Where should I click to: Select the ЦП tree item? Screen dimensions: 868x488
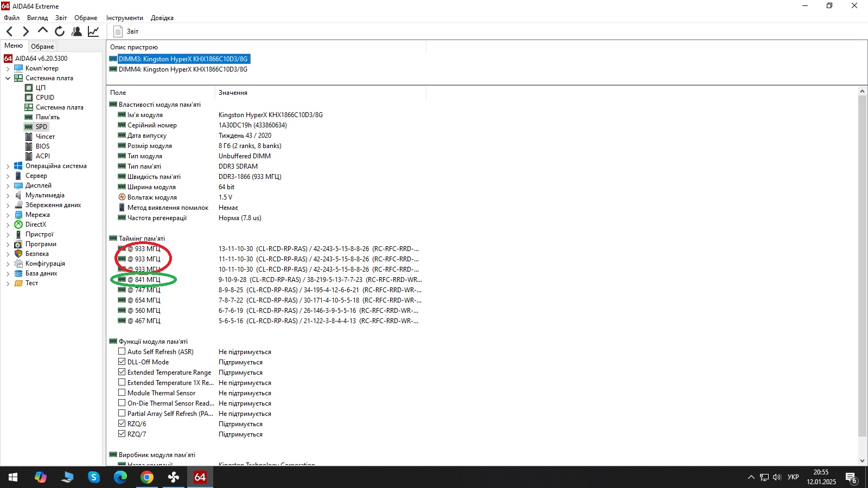pos(41,88)
